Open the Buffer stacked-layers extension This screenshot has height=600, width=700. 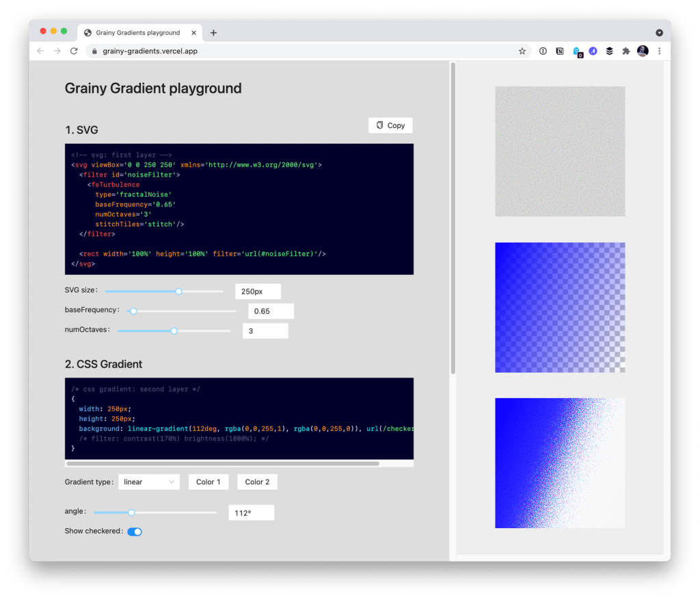[x=609, y=51]
